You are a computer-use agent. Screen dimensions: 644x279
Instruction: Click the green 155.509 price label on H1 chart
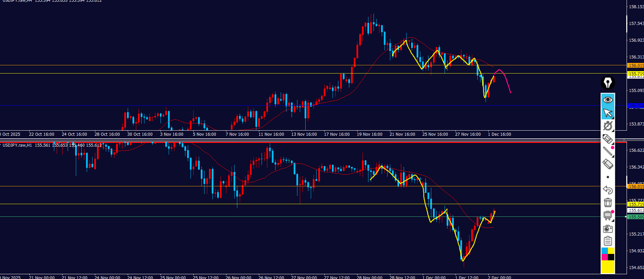click(x=636, y=217)
